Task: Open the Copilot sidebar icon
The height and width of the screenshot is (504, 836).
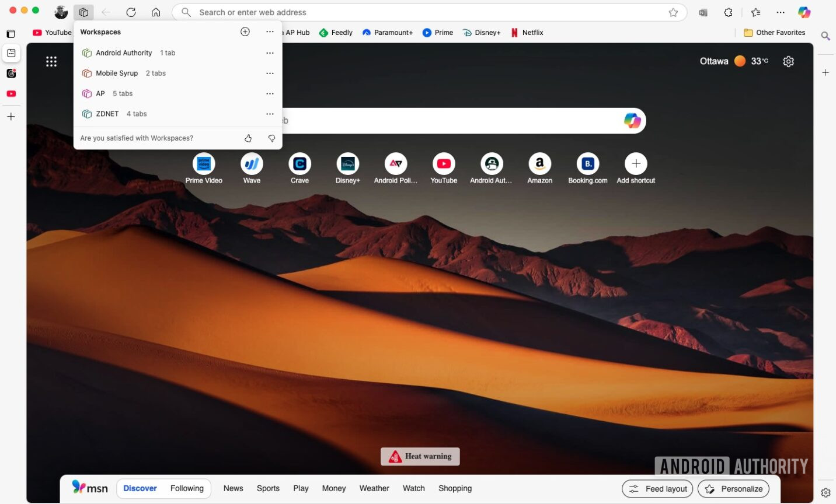Action: pyautogui.click(x=804, y=12)
